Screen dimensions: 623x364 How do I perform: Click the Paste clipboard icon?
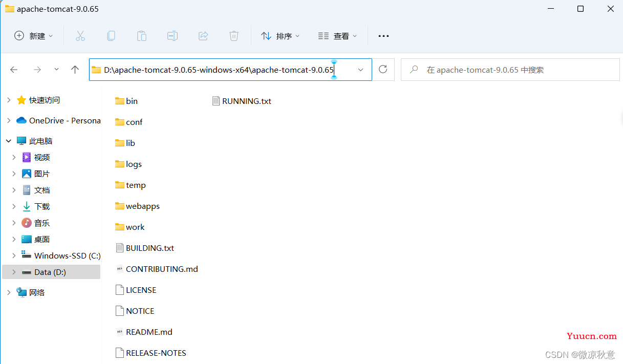[142, 36]
